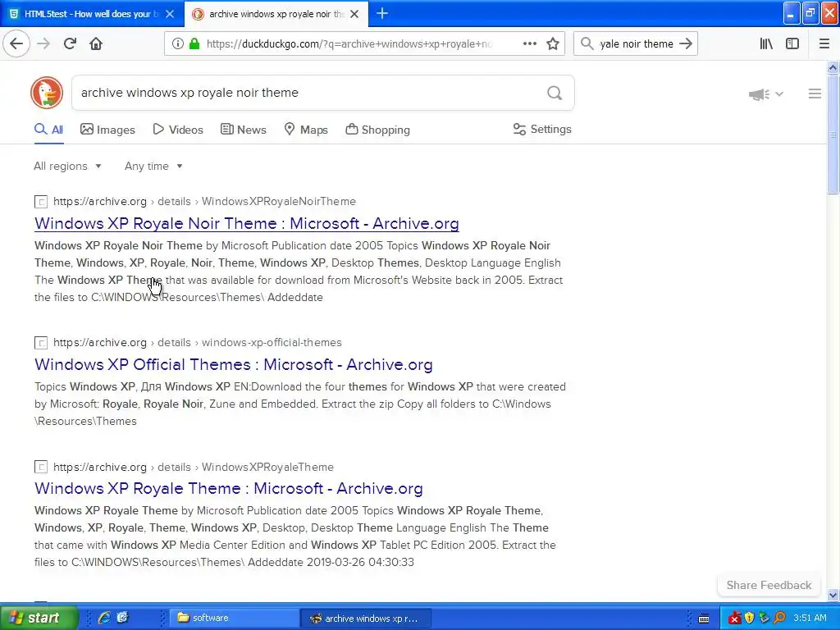This screenshot has width=840, height=630.
Task: Switch to Maps results
Action: click(306, 130)
